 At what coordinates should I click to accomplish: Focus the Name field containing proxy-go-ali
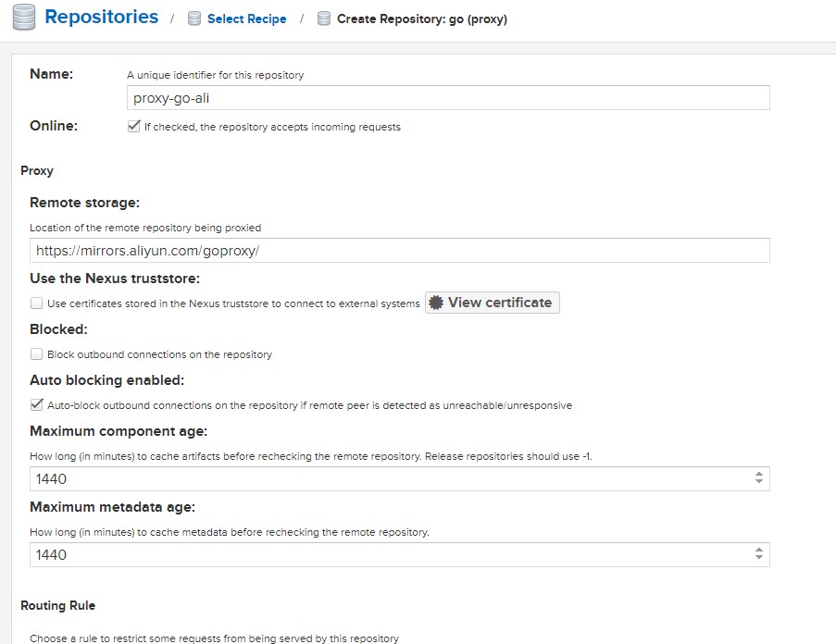[447, 98]
